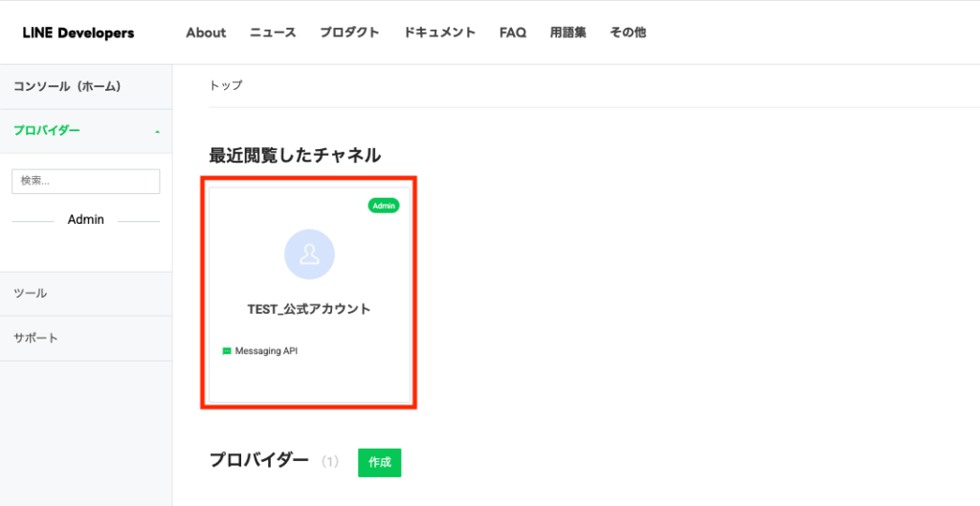The width and height of the screenshot is (980, 506).
Task: Click the channel's default avatar icon
Action: tap(309, 254)
